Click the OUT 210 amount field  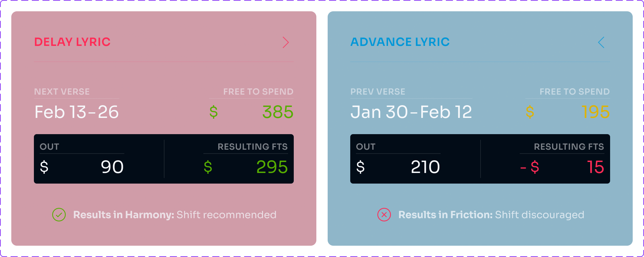398,167
